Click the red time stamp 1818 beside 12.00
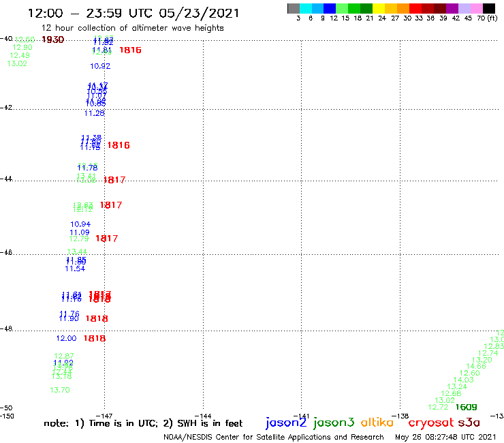The width and height of the screenshot is (504, 443). [x=95, y=339]
